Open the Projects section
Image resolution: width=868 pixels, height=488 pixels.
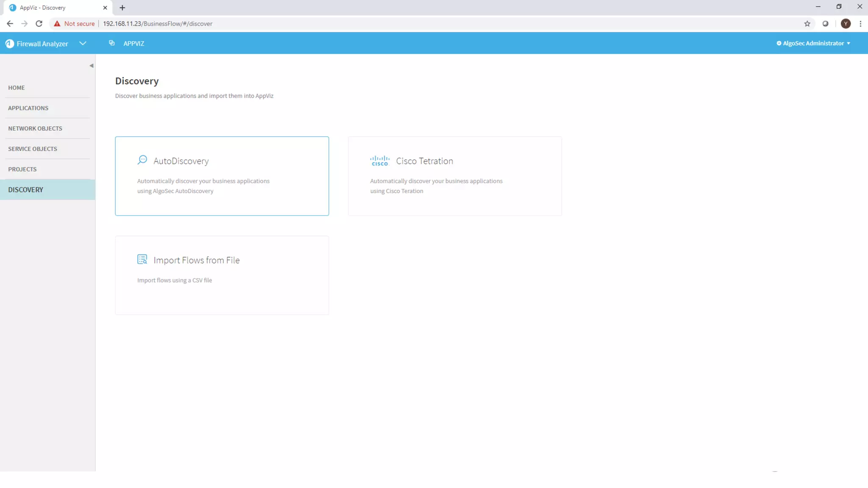click(22, 169)
